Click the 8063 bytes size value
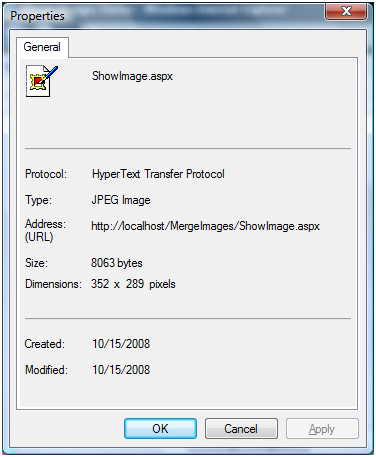The width and height of the screenshot is (376, 457). click(117, 263)
